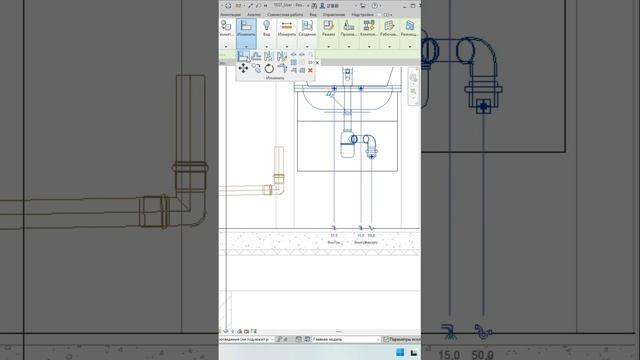Open the shopping cart icon in title bar

pyautogui.click(x=362, y=6)
